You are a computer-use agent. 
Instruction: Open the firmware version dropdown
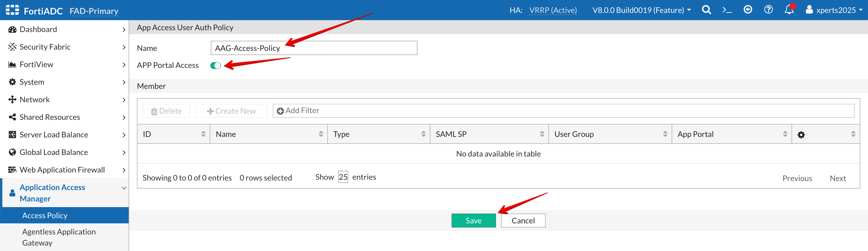641,10
